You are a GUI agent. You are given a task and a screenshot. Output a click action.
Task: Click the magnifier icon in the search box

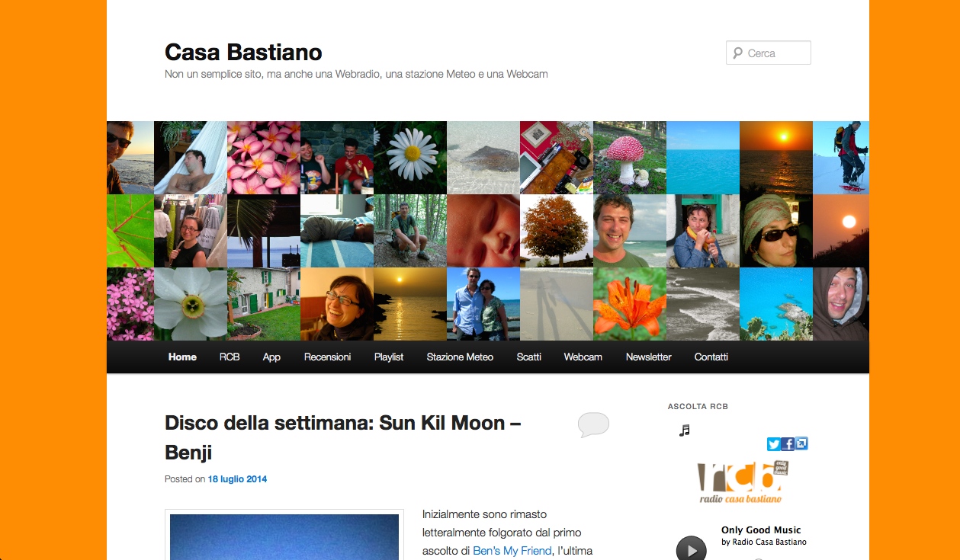click(x=737, y=53)
